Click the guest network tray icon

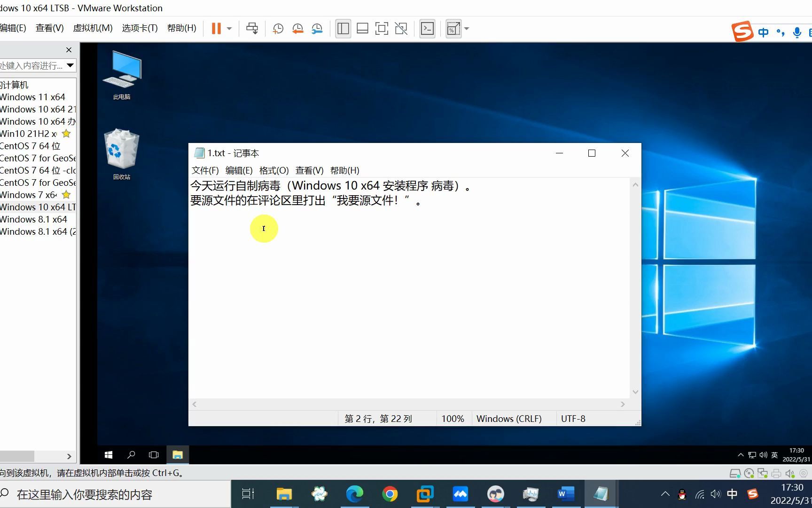pos(752,455)
